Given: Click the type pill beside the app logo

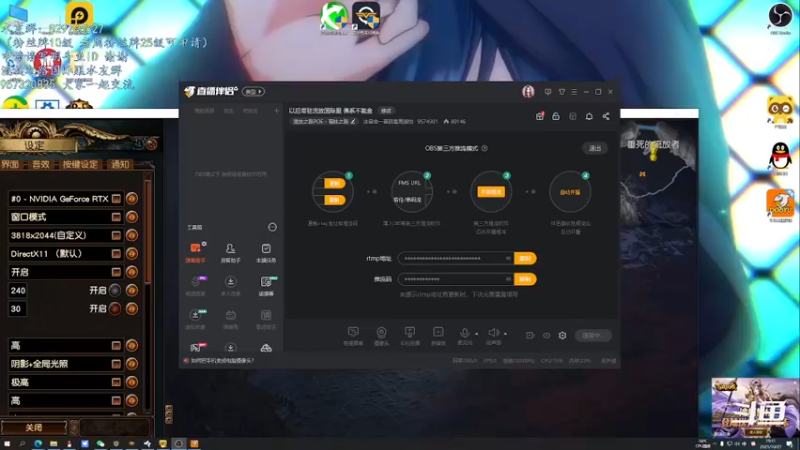Looking at the screenshot, I should point(253,92).
